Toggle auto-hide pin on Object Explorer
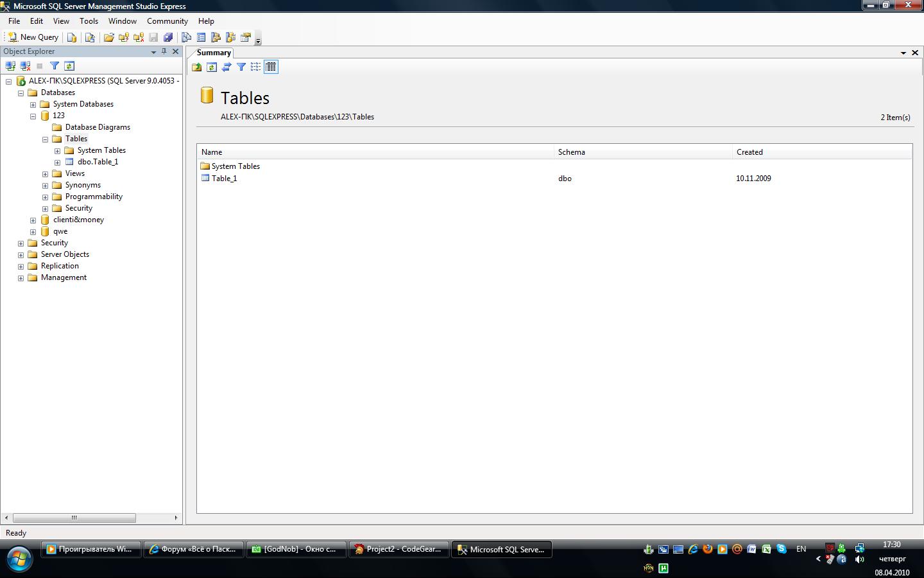Image resolution: width=924 pixels, height=578 pixels. pyautogui.click(x=164, y=51)
